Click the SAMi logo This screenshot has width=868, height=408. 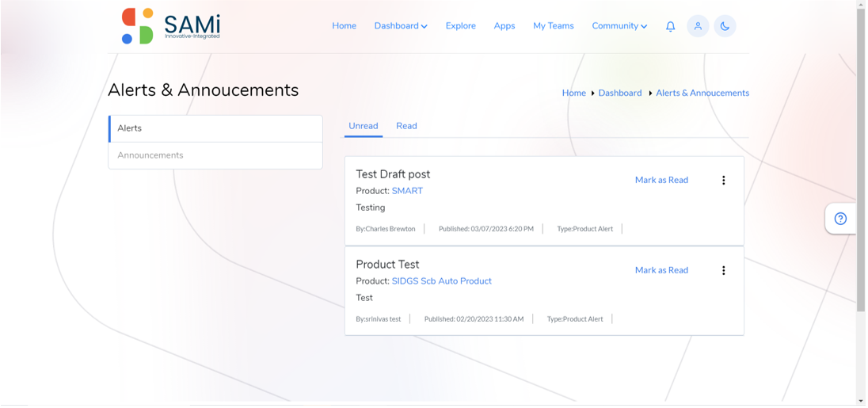[171, 26]
